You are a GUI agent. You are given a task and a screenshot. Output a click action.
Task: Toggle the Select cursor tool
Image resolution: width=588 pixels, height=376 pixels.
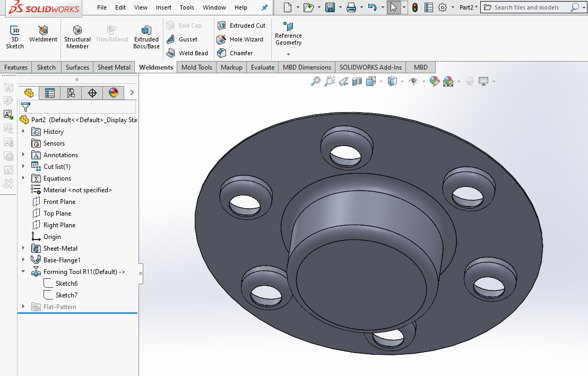(x=393, y=7)
